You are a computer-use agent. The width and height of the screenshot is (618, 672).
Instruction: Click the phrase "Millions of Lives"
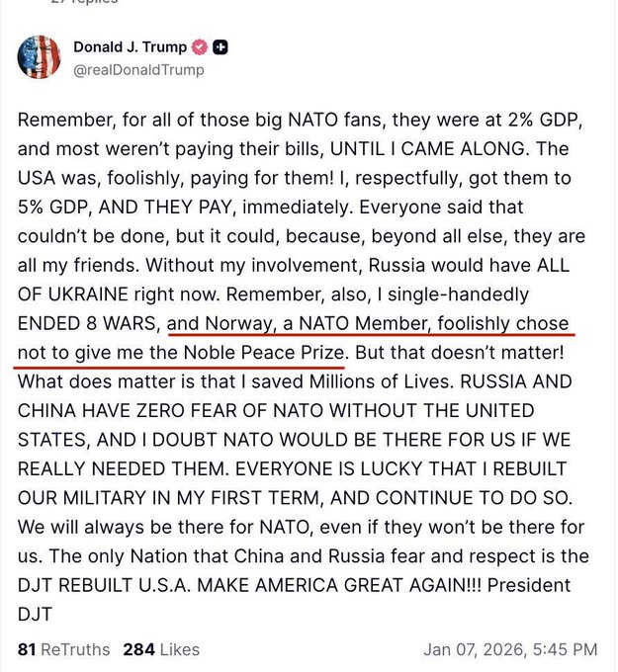(354, 379)
